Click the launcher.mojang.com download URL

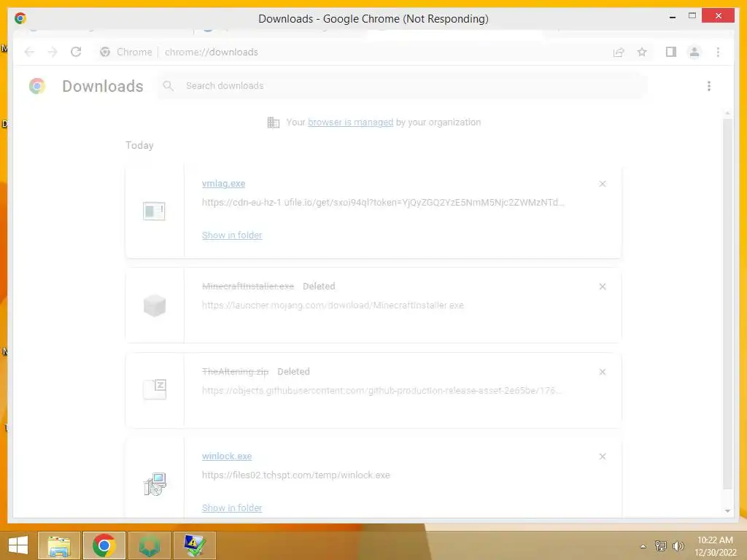pyautogui.click(x=333, y=306)
